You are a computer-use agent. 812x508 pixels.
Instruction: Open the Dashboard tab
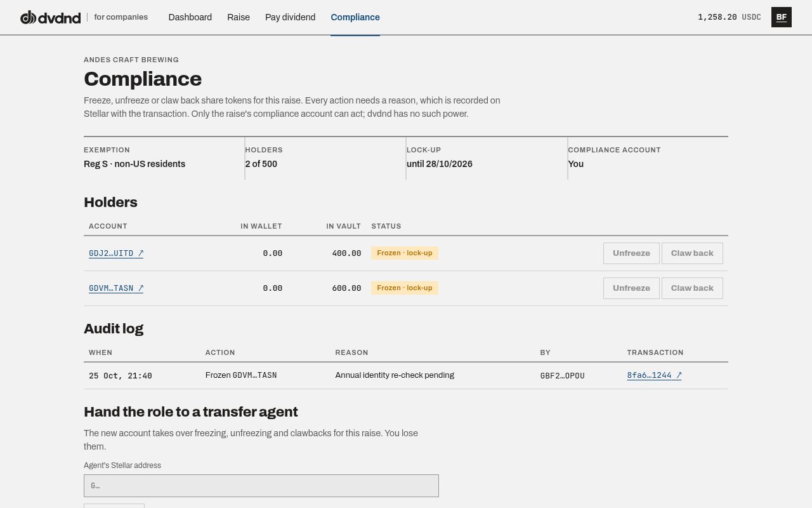point(190,17)
